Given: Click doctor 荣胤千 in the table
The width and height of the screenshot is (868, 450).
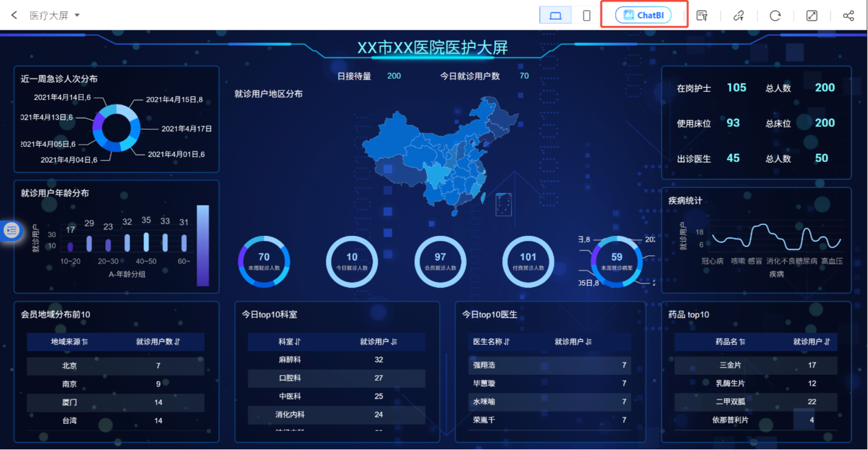Looking at the screenshot, I should point(484,420).
